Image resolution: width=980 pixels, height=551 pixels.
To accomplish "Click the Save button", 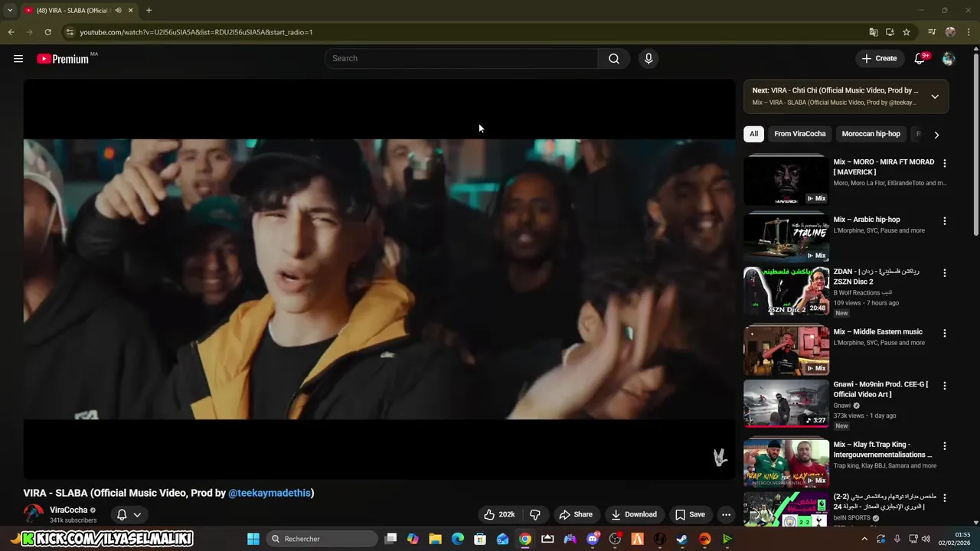I will (689, 514).
